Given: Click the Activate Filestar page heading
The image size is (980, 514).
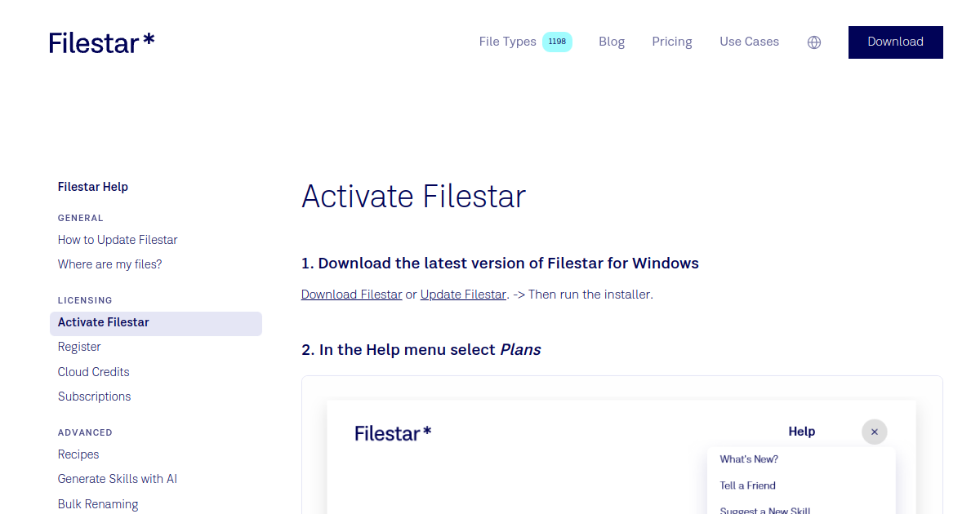Looking at the screenshot, I should click(413, 197).
